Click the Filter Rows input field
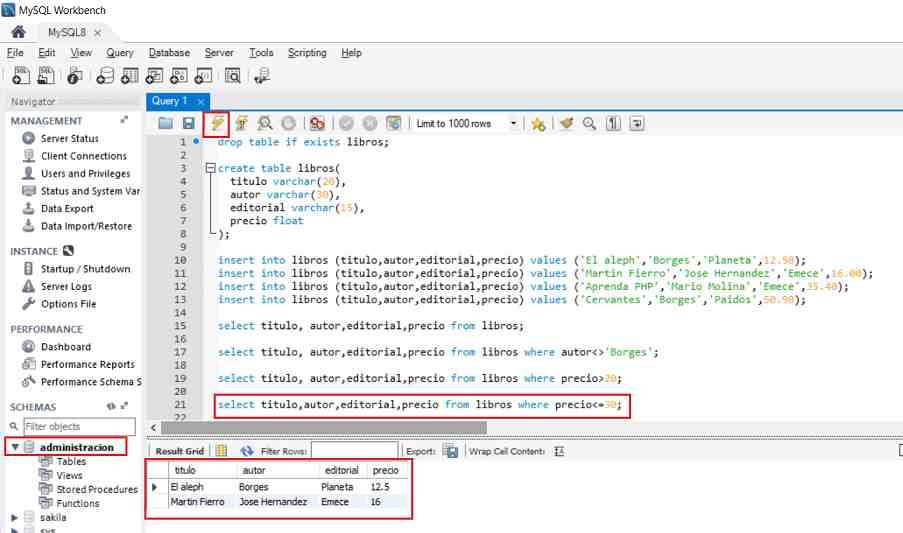This screenshot has width=903, height=533. click(354, 451)
